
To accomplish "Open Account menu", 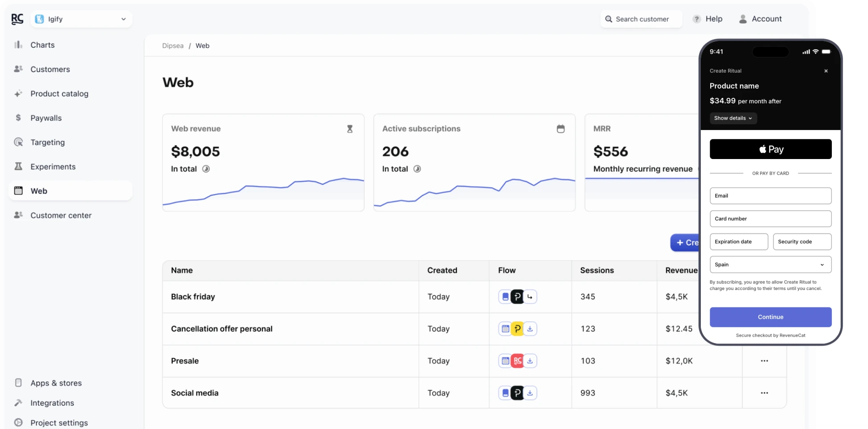I will click(760, 19).
